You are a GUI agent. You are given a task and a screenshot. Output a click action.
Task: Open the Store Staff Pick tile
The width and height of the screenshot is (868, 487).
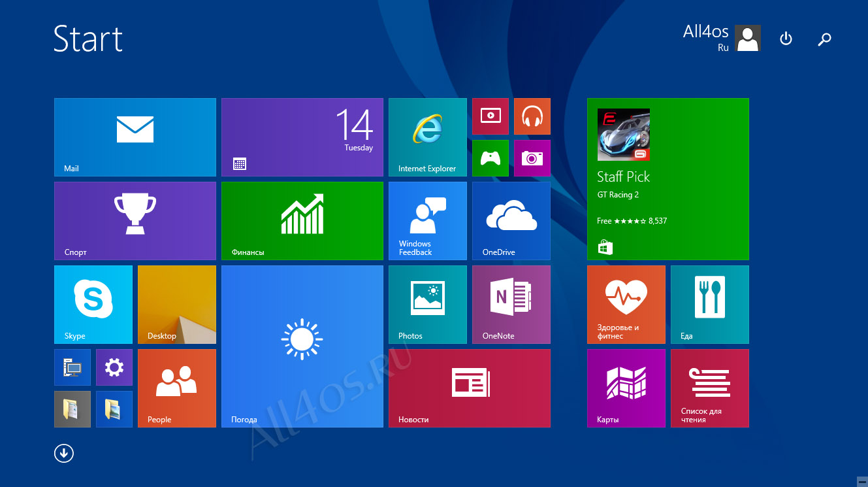[x=667, y=179]
